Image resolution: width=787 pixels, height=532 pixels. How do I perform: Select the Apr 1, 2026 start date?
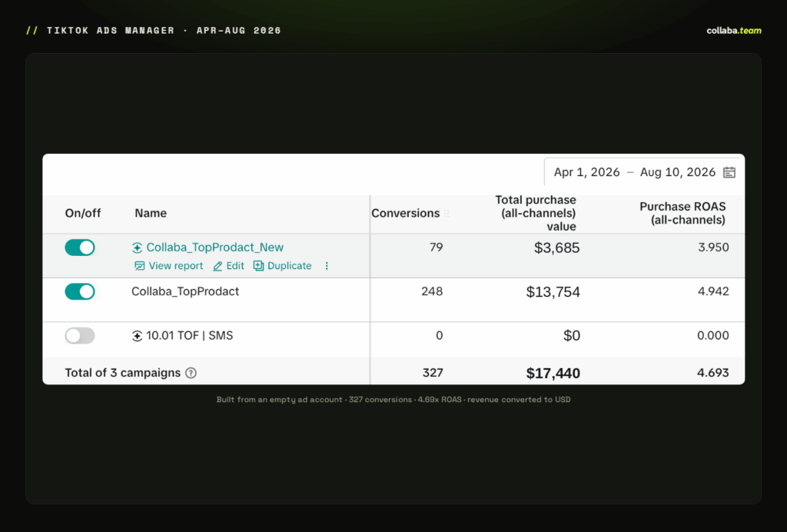click(586, 172)
